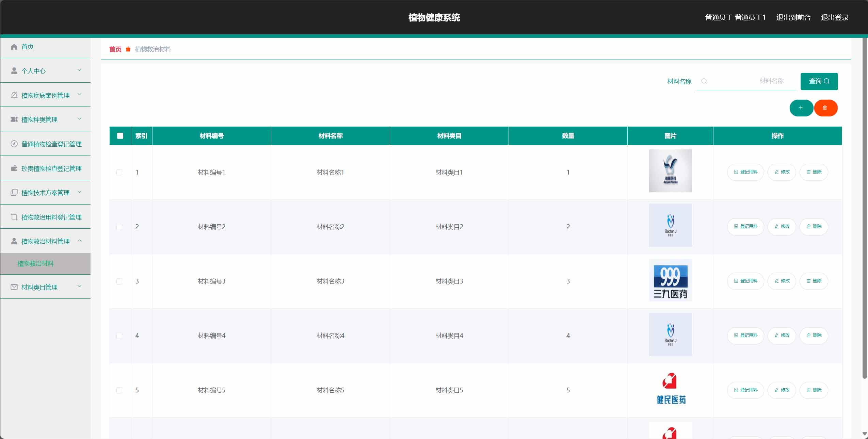This screenshot has width=868, height=439.
Task: Click 普通员工 普通员工1 user label
Action: tap(735, 17)
